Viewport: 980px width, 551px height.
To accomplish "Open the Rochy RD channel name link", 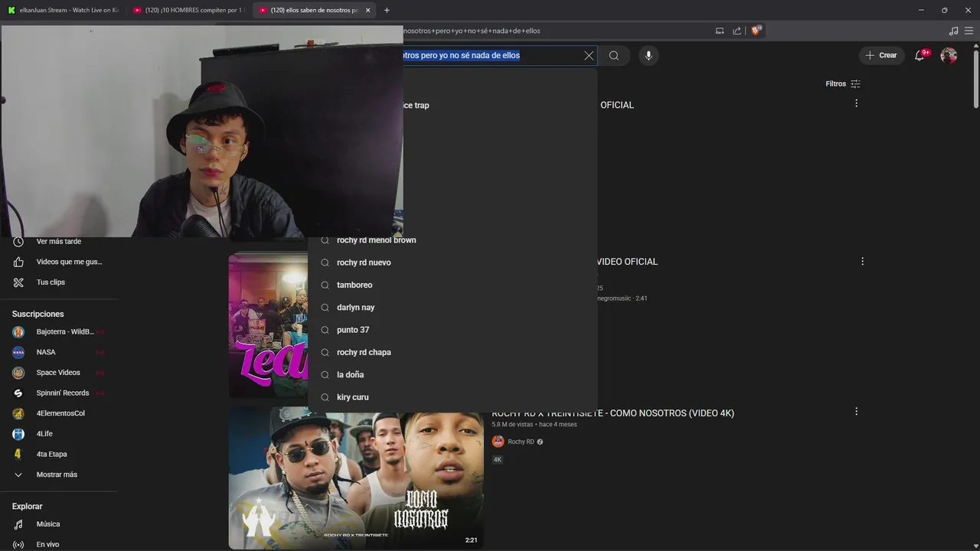I will click(x=521, y=442).
